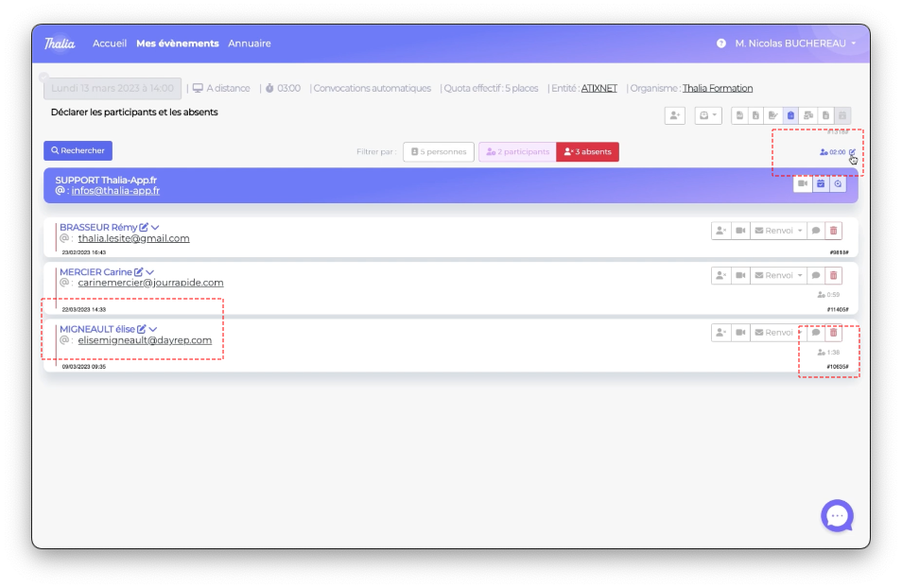This screenshot has height=588, width=902.
Task: Click the add participant icon in top toolbar
Action: pyautogui.click(x=674, y=115)
